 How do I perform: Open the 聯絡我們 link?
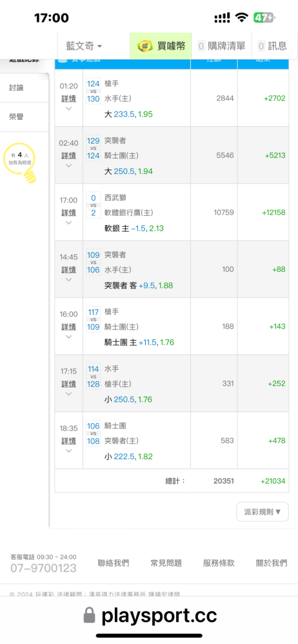click(x=114, y=563)
